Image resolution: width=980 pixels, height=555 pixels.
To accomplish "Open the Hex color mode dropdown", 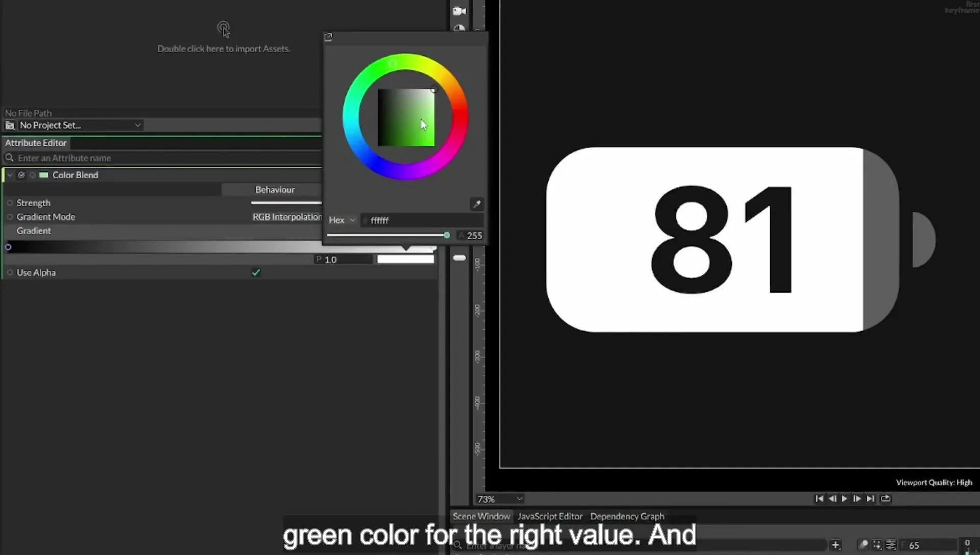I will pyautogui.click(x=342, y=220).
